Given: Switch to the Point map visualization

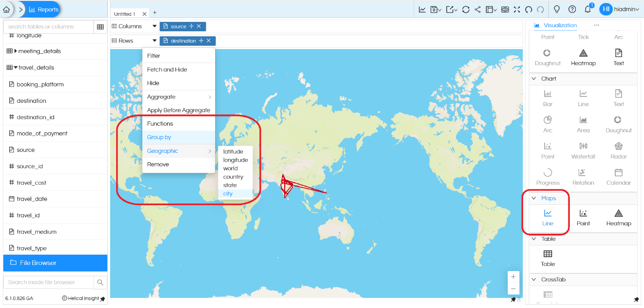Looking at the screenshot, I should click(x=583, y=218).
